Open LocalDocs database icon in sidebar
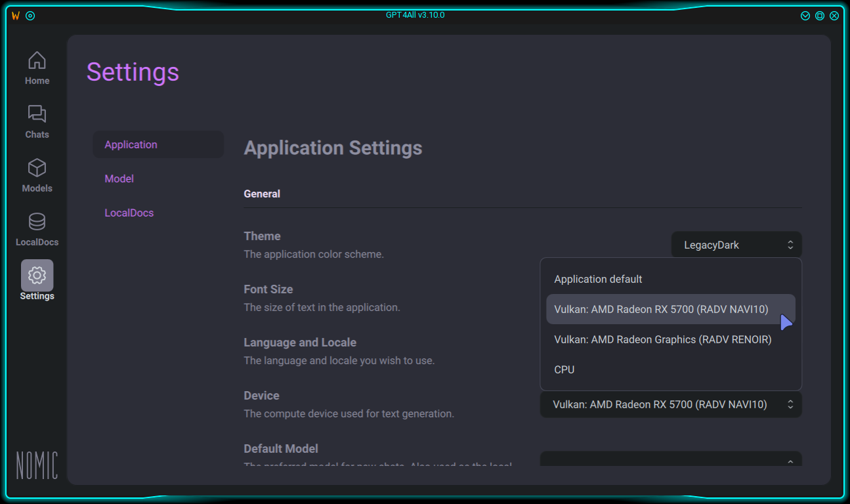Viewport: 850px width, 504px height. (37, 222)
